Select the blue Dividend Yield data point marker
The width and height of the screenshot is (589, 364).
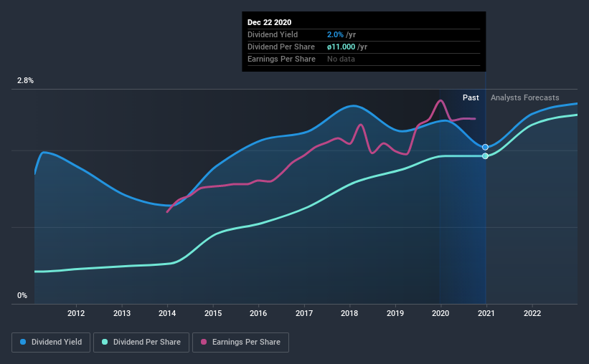click(485, 147)
